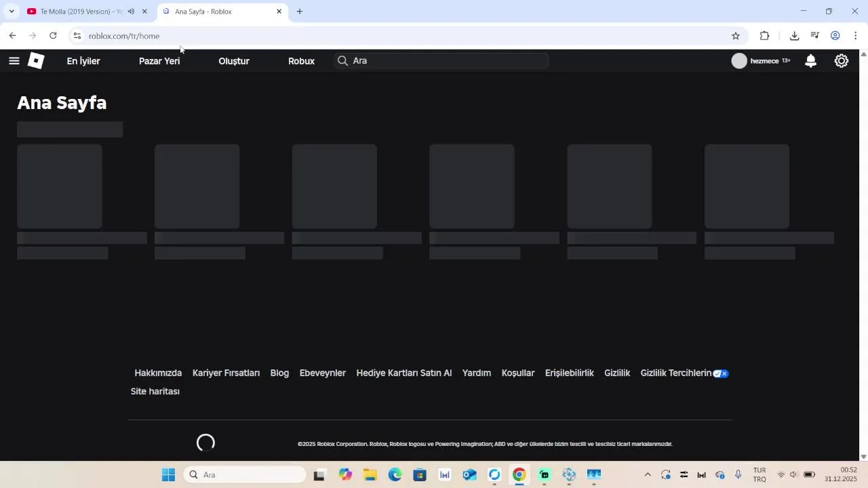View site information icon in address bar
868x488 pixels.
77,36
